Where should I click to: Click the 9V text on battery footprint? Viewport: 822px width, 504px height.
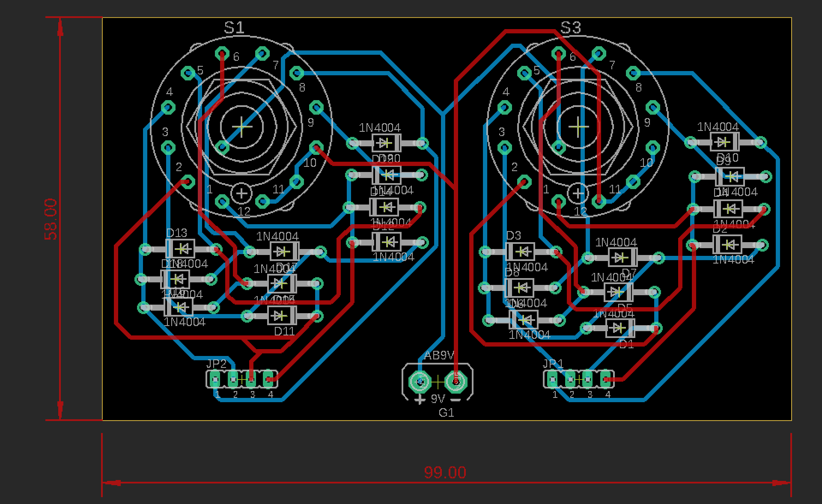pos(438,399)
